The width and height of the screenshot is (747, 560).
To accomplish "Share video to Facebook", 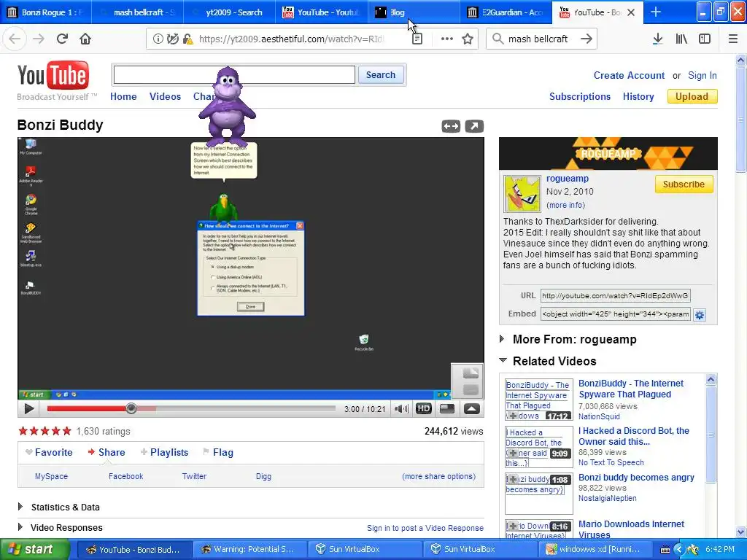I will tap(125, 476).
